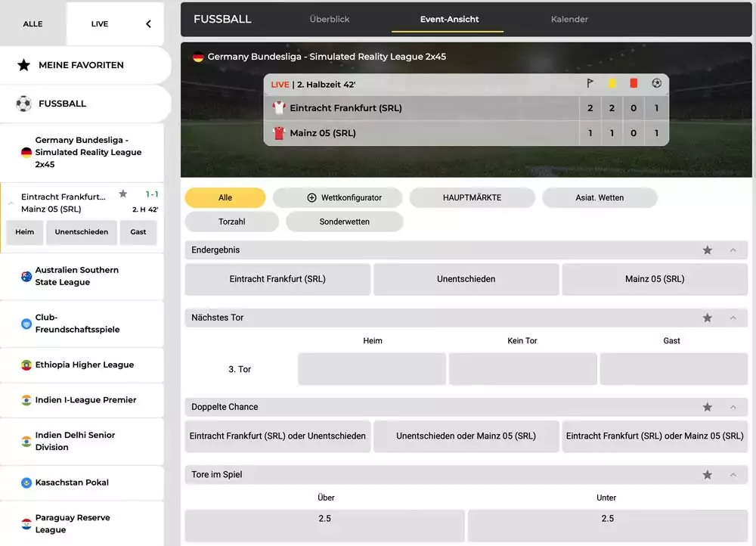Click the Australien Southern State League flag icon
The width and height of the screenshot is (756, 546).
(x=26, y=276)
